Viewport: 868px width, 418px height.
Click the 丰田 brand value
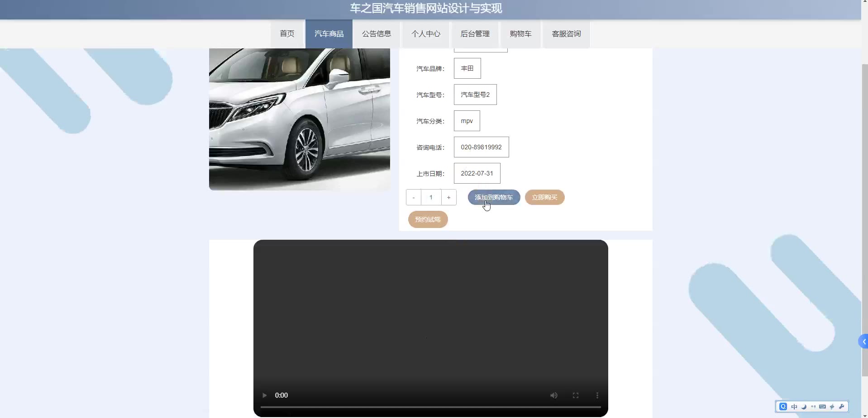point(467,68)
